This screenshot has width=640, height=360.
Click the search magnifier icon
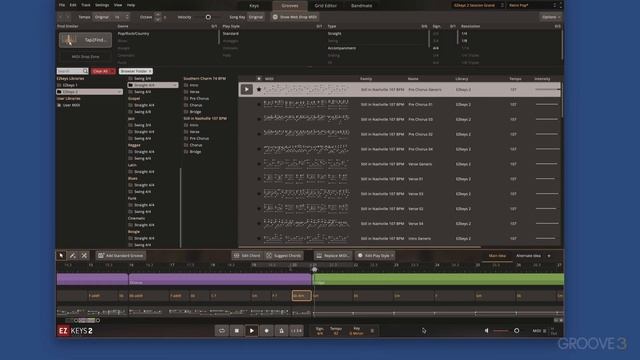(85, 71)
